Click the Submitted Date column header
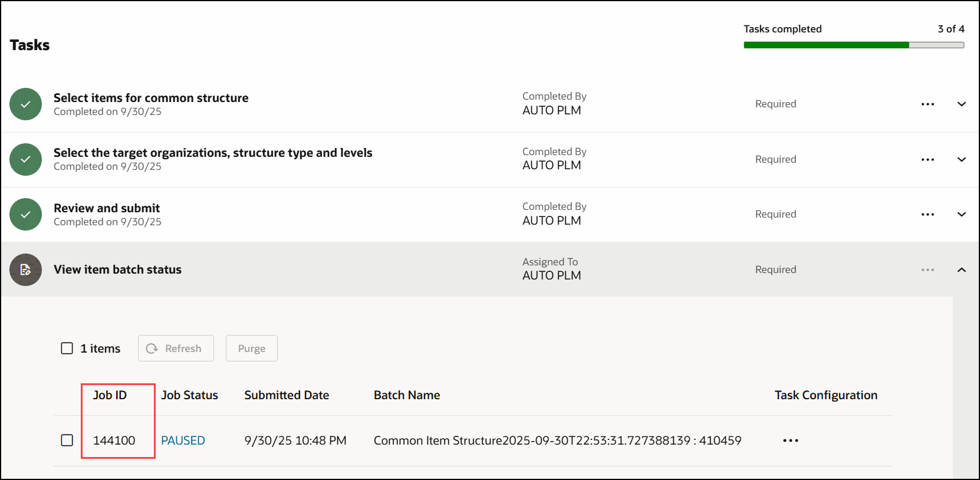Screen dimensions: 980x480 [287, 395]
